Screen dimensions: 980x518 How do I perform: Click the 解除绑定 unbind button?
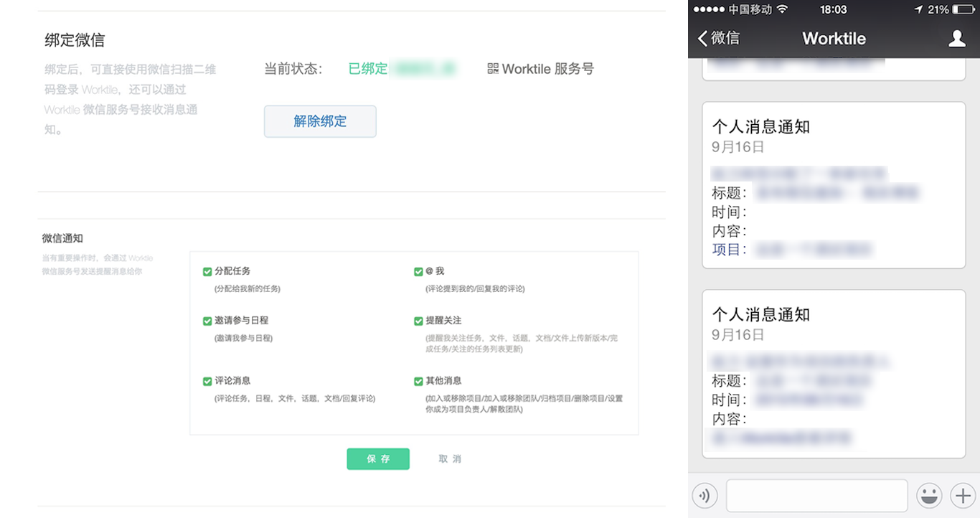pyautogui.click(x=320, y=121)
